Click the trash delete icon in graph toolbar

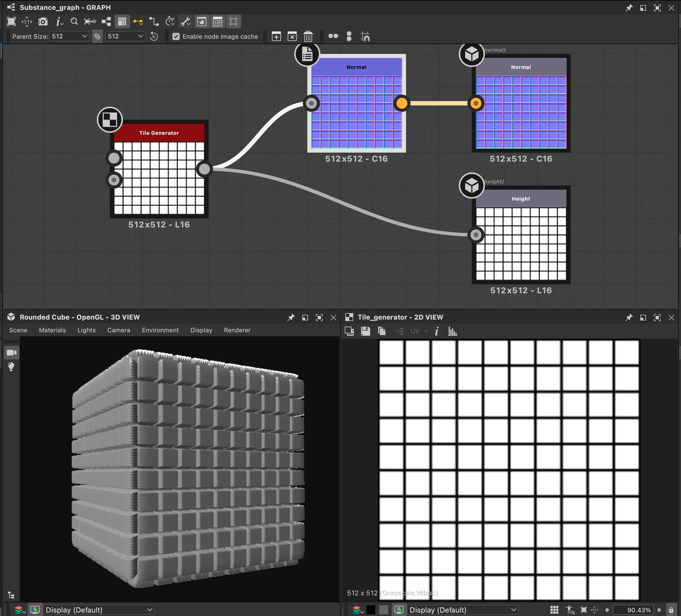pos(308,36)
